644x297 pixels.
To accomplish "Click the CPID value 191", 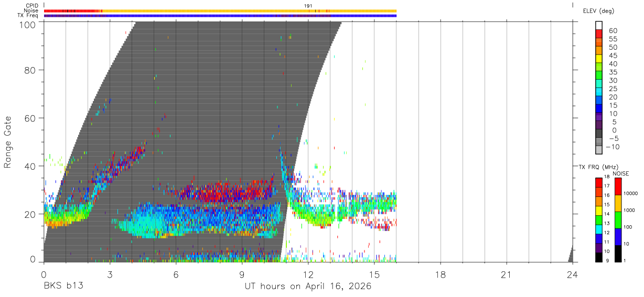I will coord(308,6).
